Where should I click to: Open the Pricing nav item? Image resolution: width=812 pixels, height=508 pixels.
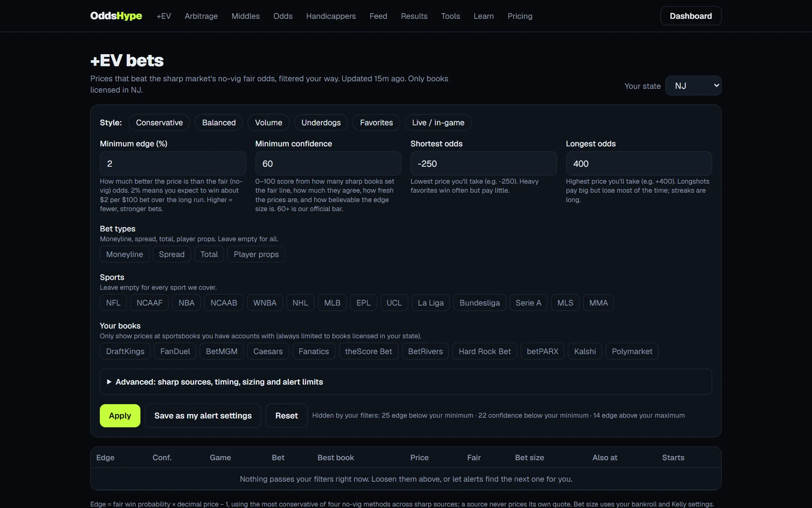click(520, 16)
